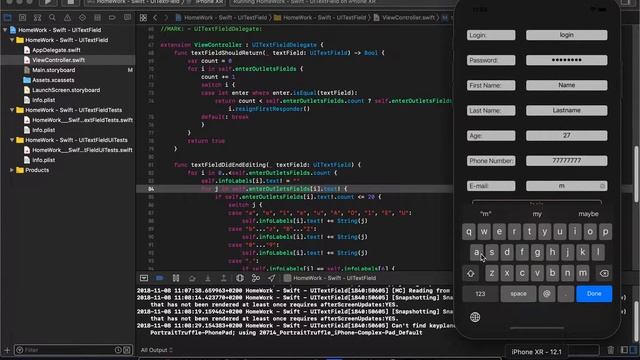
Task: Toggle the variables view pane
Action: tap(624, 350)
